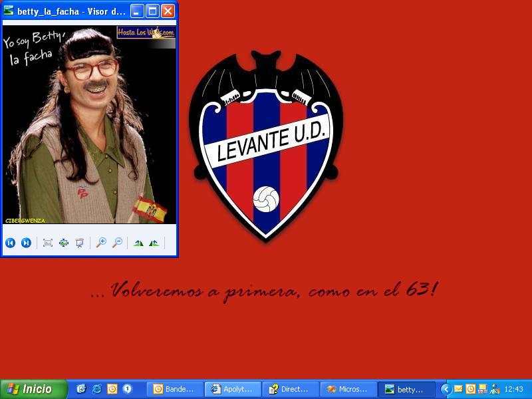The width and height of the screenshot is (532, 399).
Task: Click the taskbar clock showing 12:43
Action: click(x=513, y=389)
